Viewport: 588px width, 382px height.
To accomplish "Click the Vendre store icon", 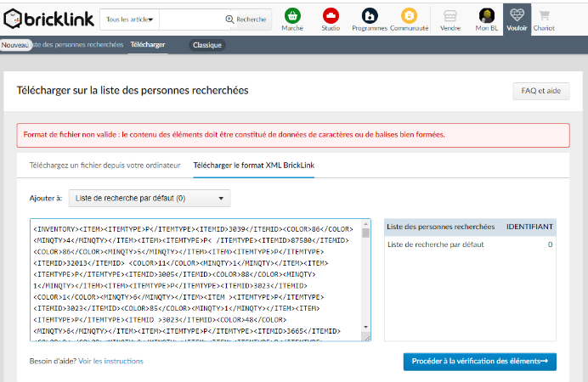I will point(450,19).
